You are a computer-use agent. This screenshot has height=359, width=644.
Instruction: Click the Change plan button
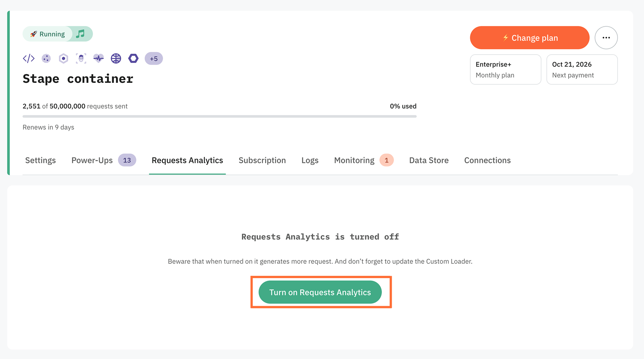click(530, 37)
